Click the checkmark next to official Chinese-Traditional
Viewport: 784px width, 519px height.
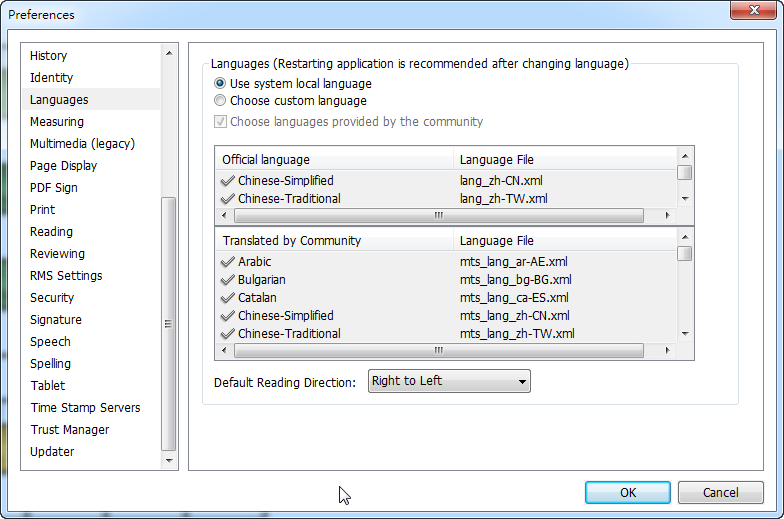[228, 199]
